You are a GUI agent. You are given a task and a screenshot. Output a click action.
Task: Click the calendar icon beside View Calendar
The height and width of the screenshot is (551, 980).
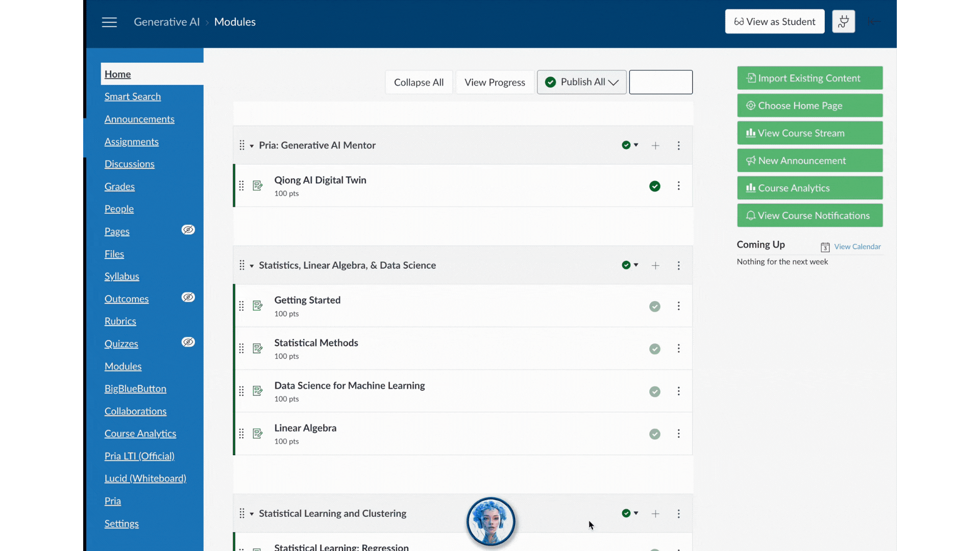[824, 247]
